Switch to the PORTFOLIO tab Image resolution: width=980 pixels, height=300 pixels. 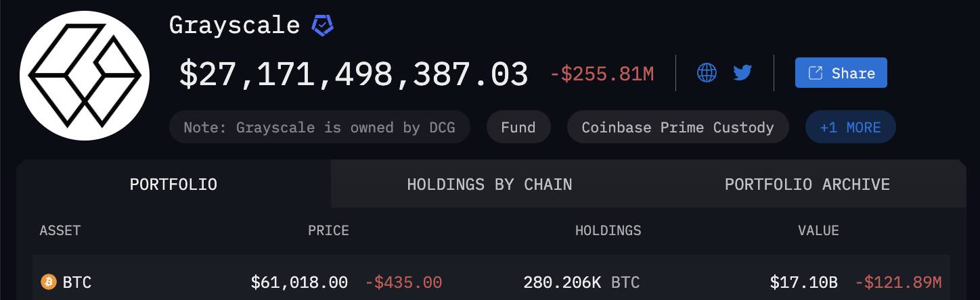tap(173, 184)
